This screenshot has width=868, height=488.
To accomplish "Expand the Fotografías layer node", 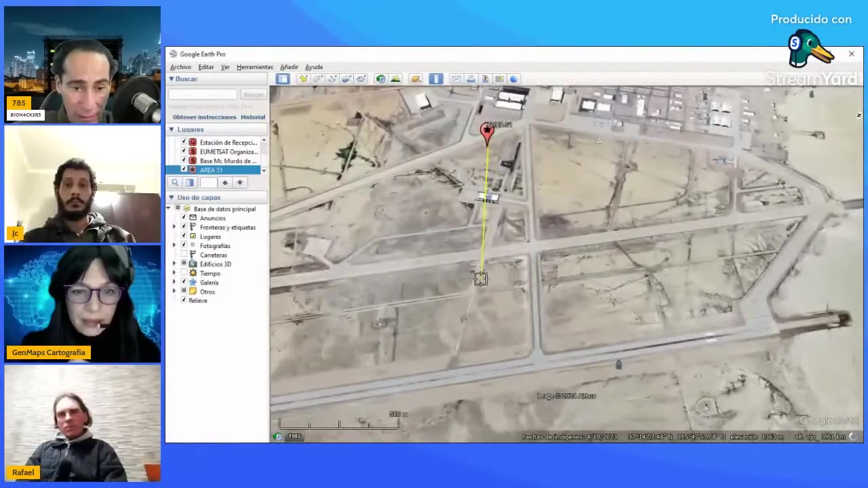I will 174,245.
